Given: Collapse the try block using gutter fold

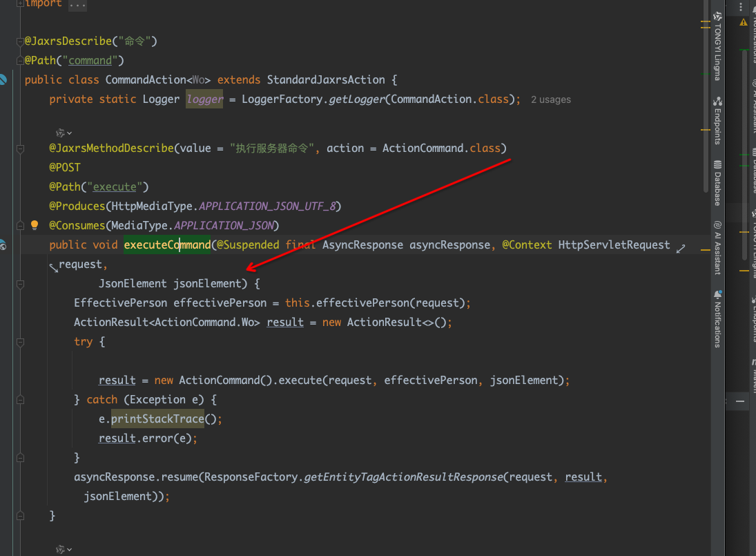Looking at the screenshot, I should [x=21, y=341].
